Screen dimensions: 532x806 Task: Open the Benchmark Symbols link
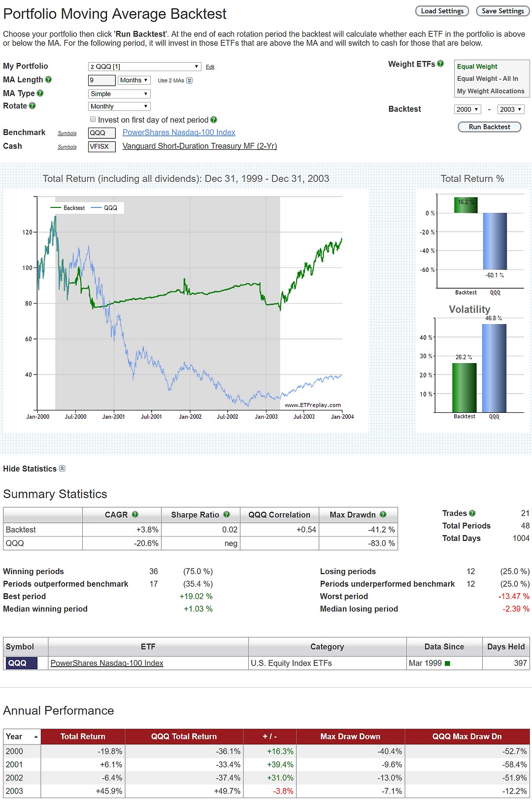67,133
